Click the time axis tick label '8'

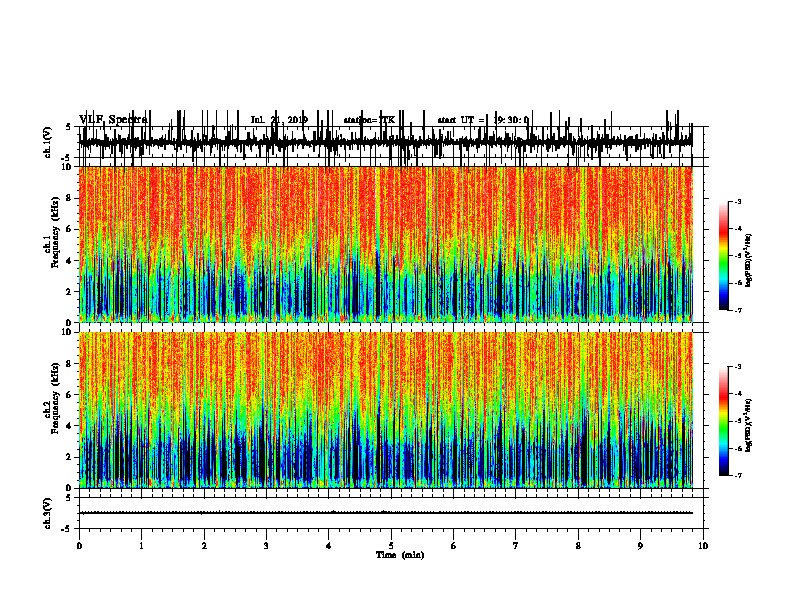tap(578, 546)
